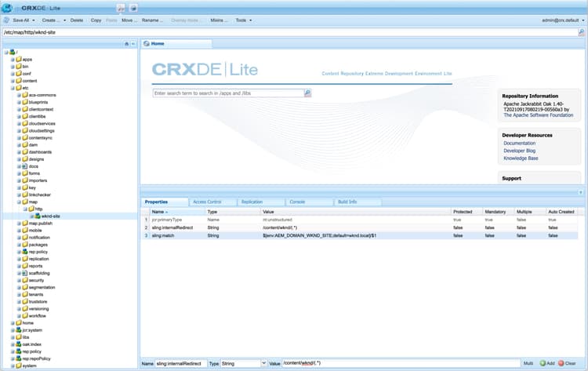Switch to the Replication tab
The image size is (588, 371).
[261, 202]
